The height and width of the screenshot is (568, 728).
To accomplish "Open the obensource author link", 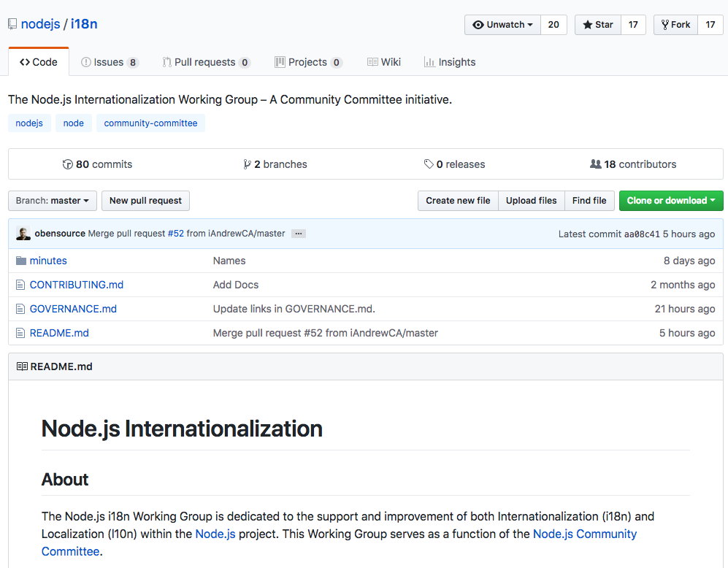I will 60,234.
